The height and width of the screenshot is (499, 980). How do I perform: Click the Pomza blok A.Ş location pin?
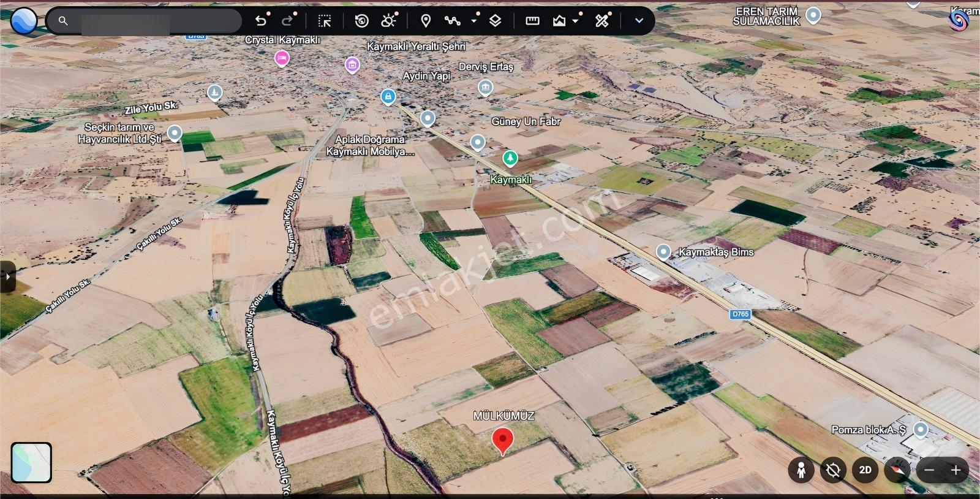coord(920,429)
